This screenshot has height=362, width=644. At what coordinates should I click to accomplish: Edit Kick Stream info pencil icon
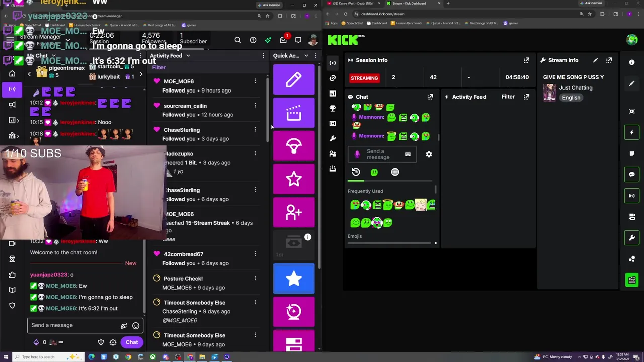click(595, 60)
